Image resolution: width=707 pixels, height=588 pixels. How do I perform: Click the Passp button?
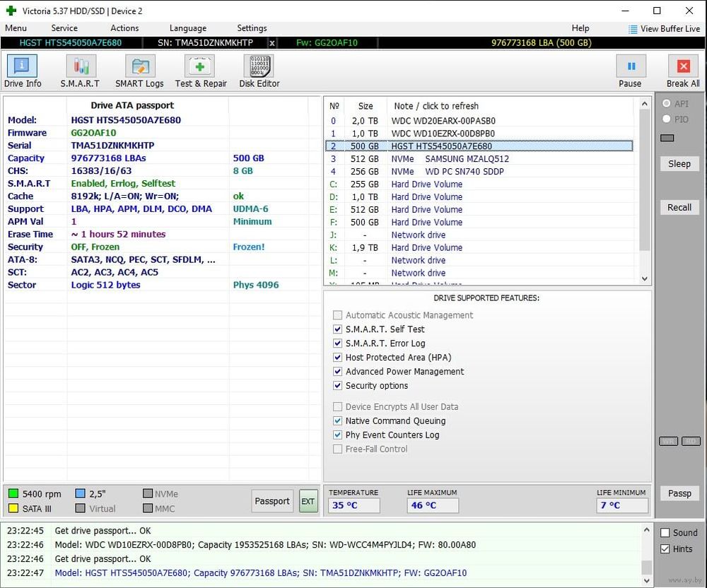point(679,493)
